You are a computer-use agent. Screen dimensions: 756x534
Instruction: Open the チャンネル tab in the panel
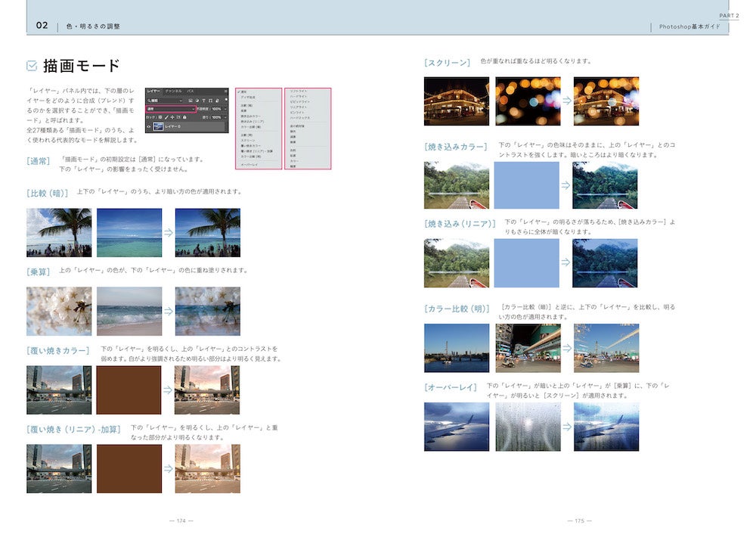pyautogui.click(x=174, y=92)
